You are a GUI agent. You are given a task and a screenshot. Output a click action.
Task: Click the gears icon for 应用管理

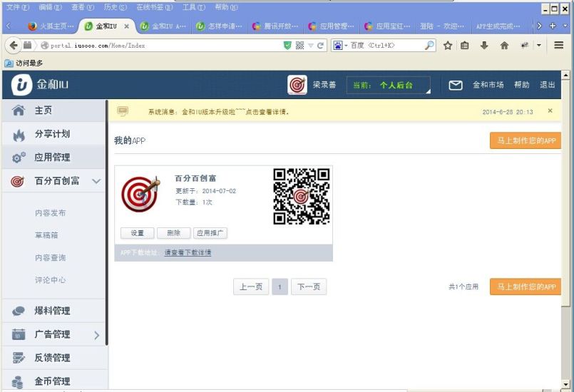[19, 158]
